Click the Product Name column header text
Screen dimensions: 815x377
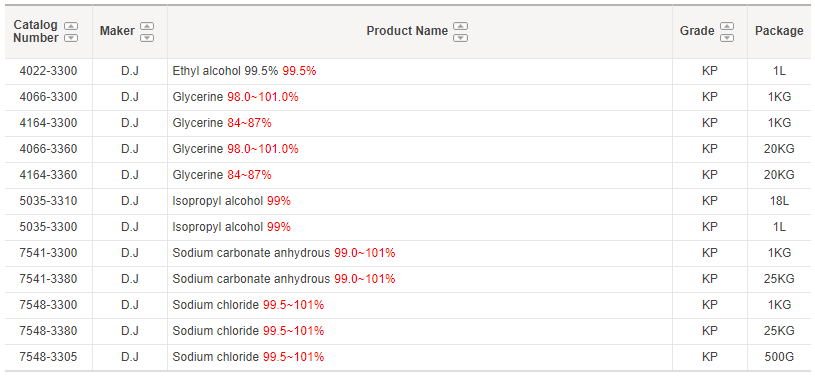click(x=407, y=31)
